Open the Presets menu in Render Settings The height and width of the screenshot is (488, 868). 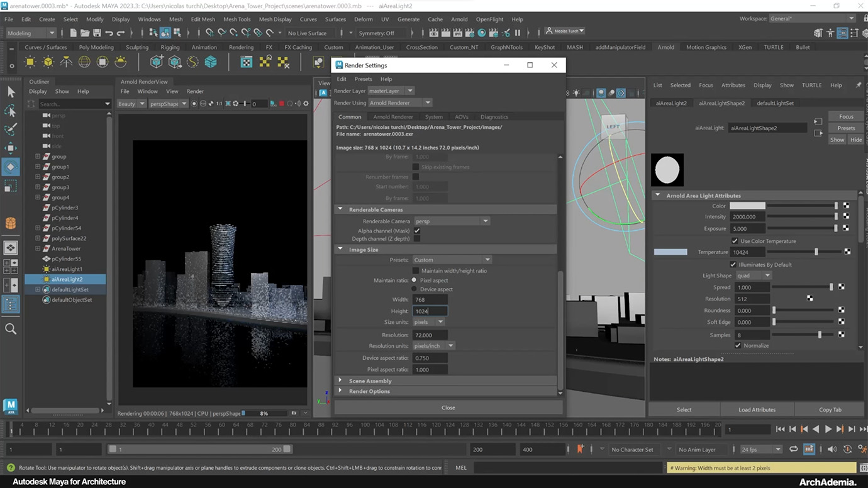point(363,79)
